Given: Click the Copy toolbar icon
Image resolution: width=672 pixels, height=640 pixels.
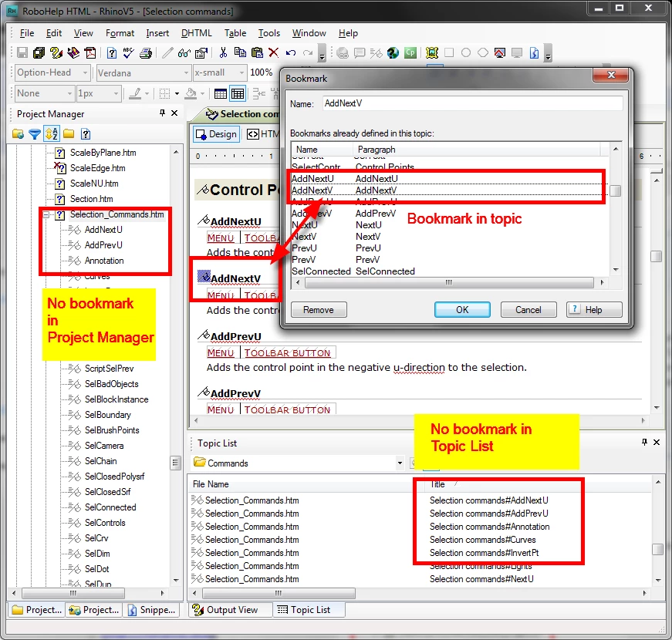Looking at the screenshot, I should coord(240,52).
